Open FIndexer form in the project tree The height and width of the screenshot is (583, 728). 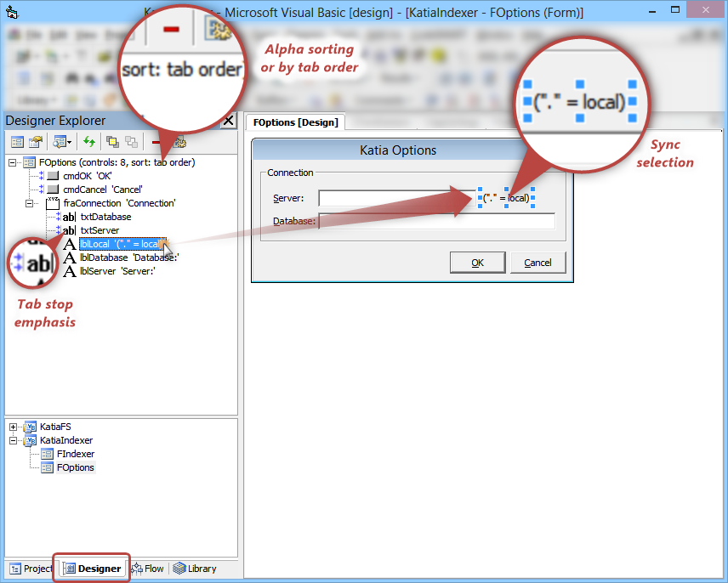pos(76,454)
